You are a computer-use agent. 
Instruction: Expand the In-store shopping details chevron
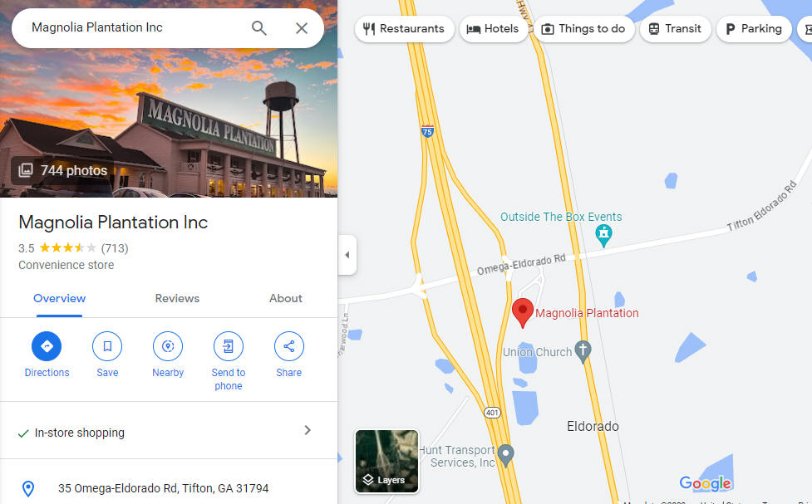tap(308, 430)
